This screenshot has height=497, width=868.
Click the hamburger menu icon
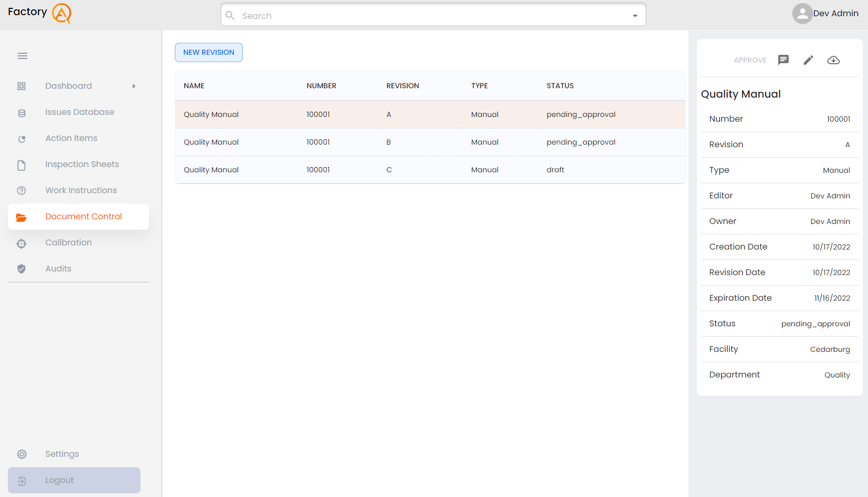[22, 56]
